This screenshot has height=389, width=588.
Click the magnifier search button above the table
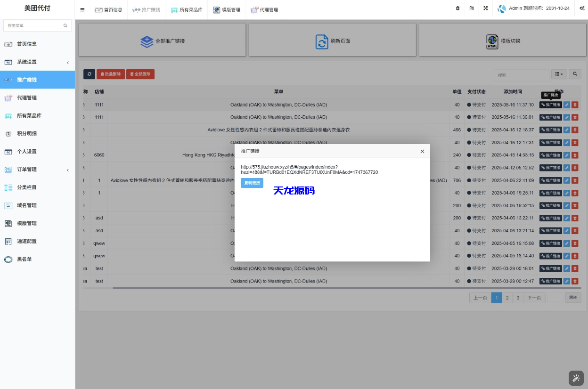tap(575, 74)
